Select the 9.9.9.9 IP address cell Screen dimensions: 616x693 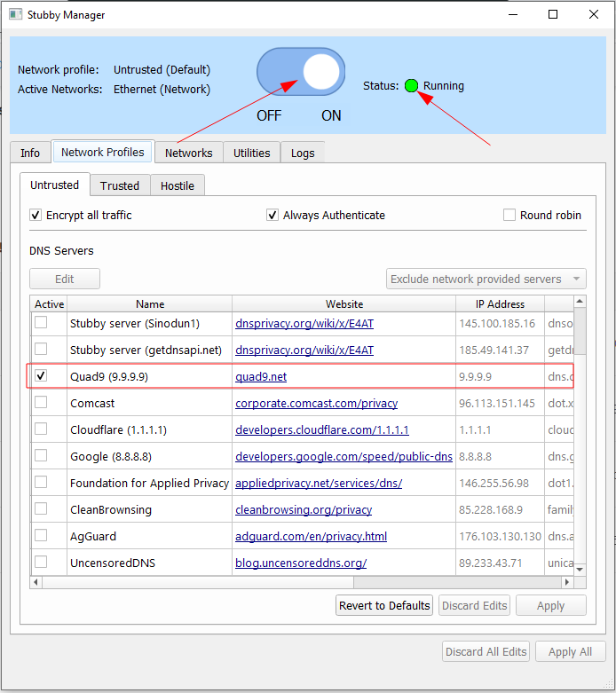click(x=500, y=376)
